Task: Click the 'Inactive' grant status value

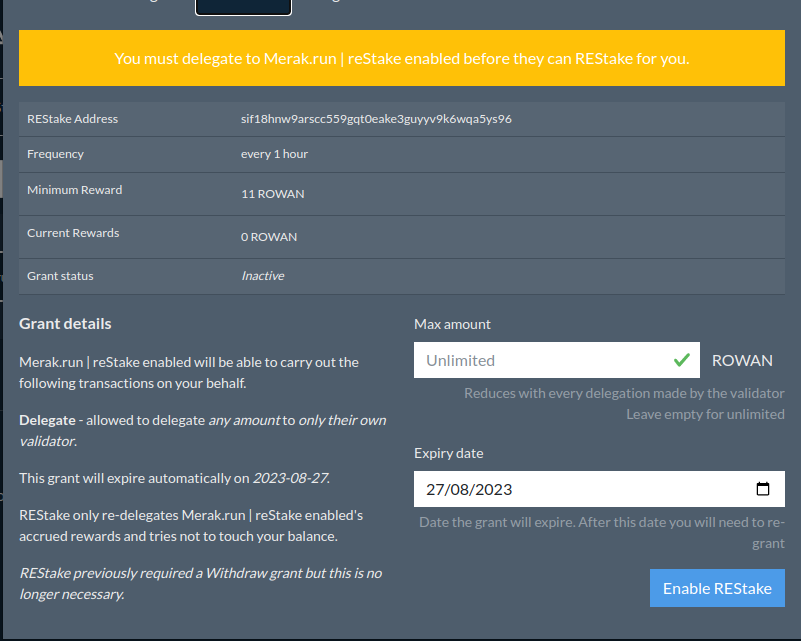Action: tap(263, 276)
